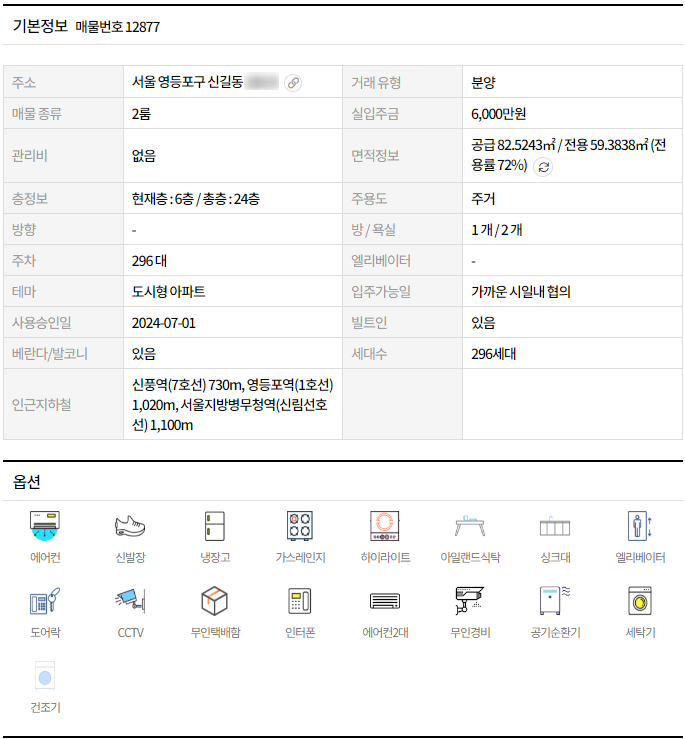Click the address text 서울 영등포구 신길동
The width and height of the screenshot is (685, 739).
point(187,82)
